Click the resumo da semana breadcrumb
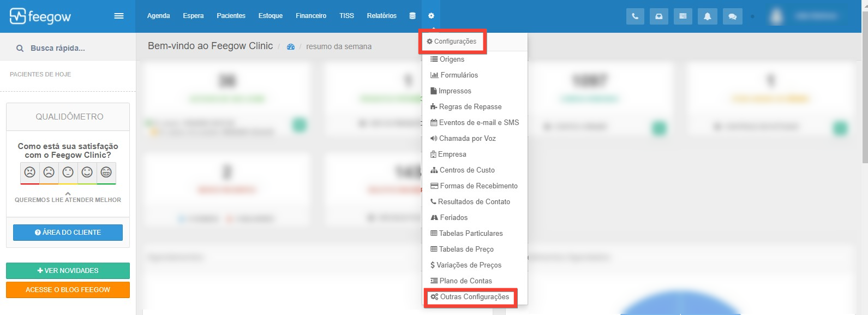Viewport: 868px width, 315px height. pyautogui.click(x=339, y=47)
